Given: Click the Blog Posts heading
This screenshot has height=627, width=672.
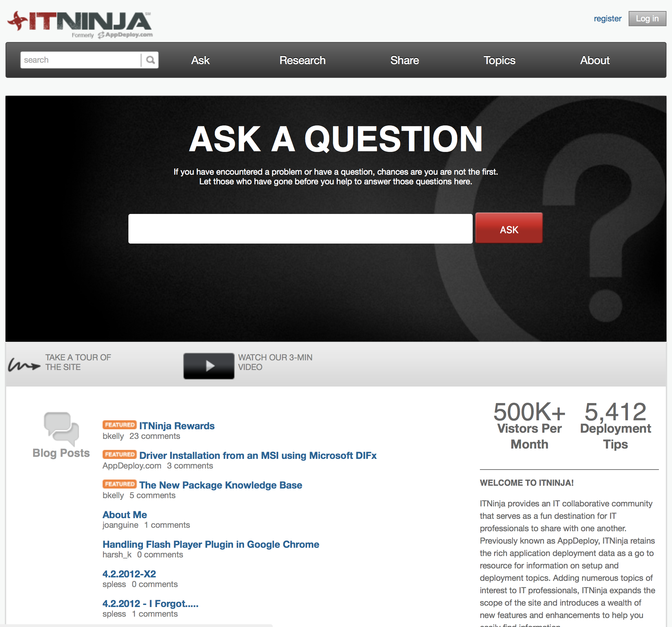Looking at the screenshot, I should pyautogui.click(x=61, y=453).
